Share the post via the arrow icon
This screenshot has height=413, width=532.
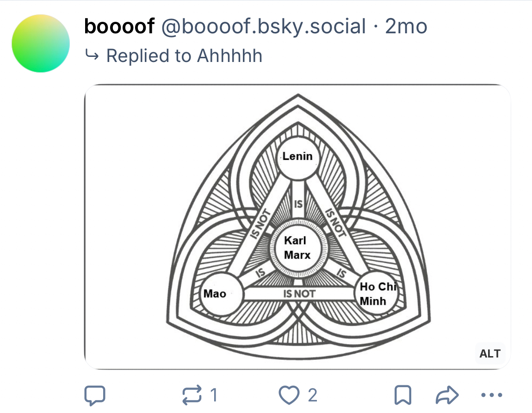(447, 395)
